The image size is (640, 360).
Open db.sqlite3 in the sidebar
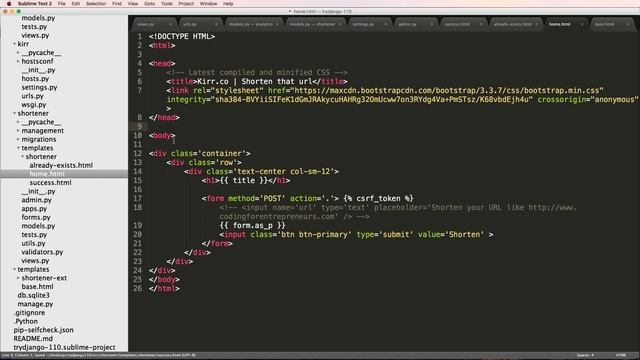click(x=33, y=295)
